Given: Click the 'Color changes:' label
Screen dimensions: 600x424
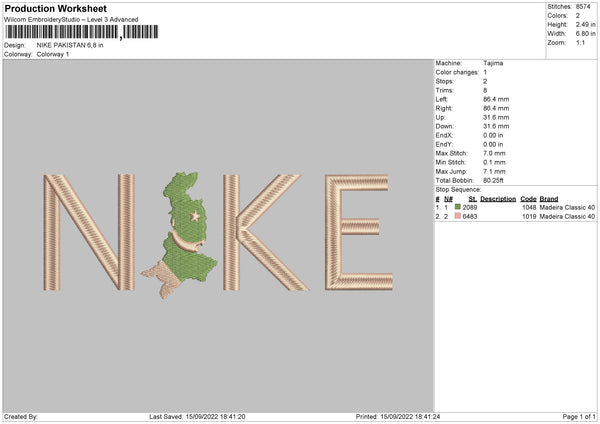Looking at the screenshot, I should pos(457,72).
